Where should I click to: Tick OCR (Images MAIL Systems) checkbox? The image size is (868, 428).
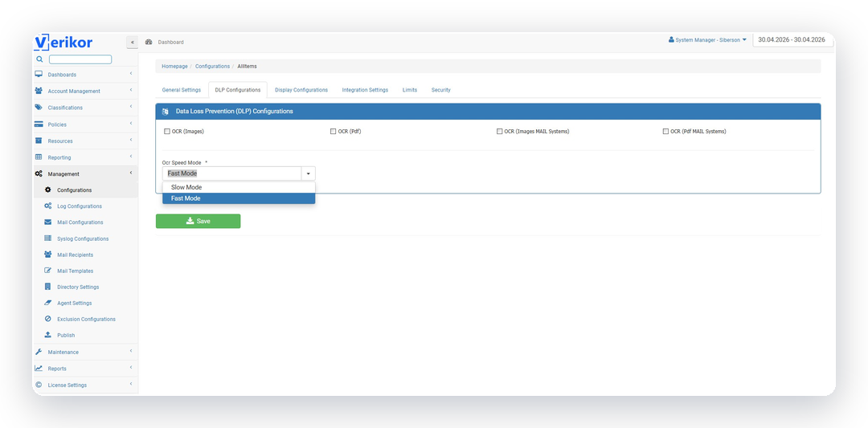[x=499, y=132]
